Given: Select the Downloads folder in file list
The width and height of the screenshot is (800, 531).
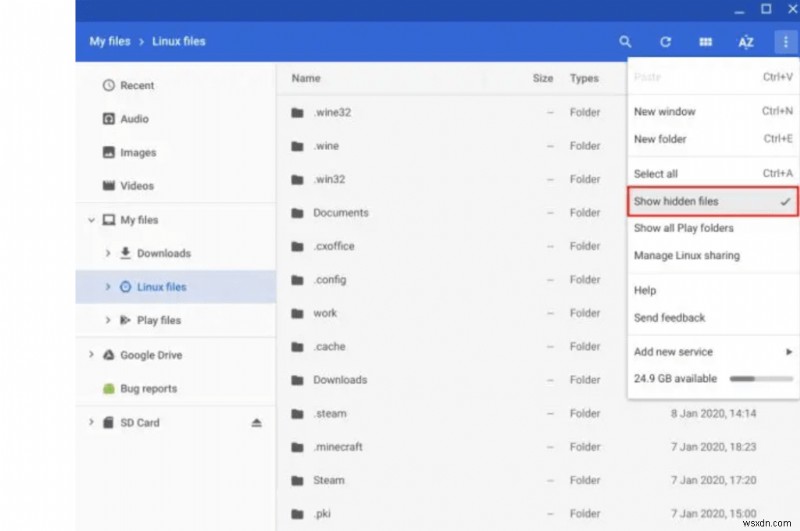Looking at the screenshot, I should tap(452, 380).
